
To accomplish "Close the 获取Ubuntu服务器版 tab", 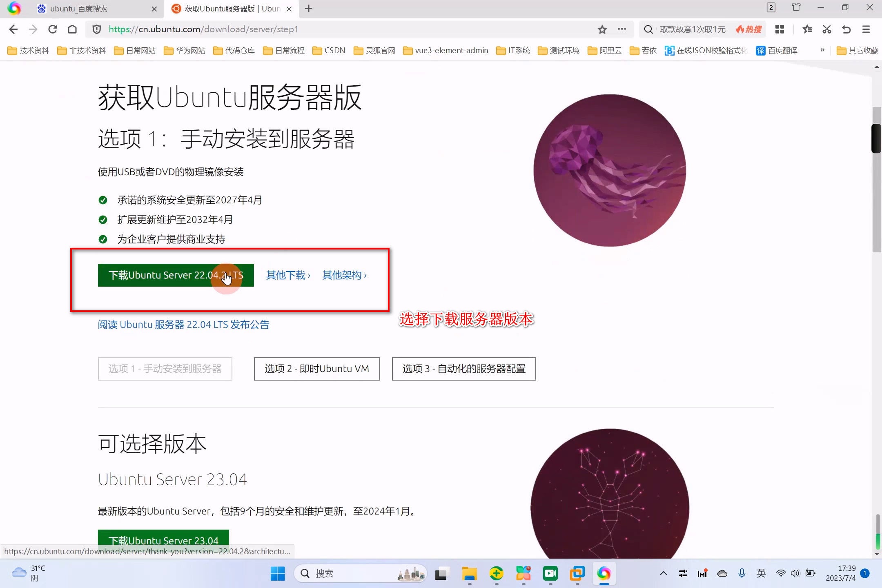I will [x=289, y=9].
